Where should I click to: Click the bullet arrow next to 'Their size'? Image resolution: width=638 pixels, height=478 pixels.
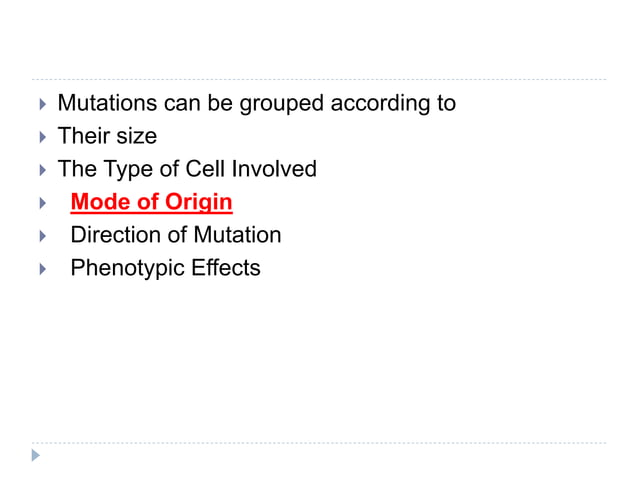click(x=38, y=136)
